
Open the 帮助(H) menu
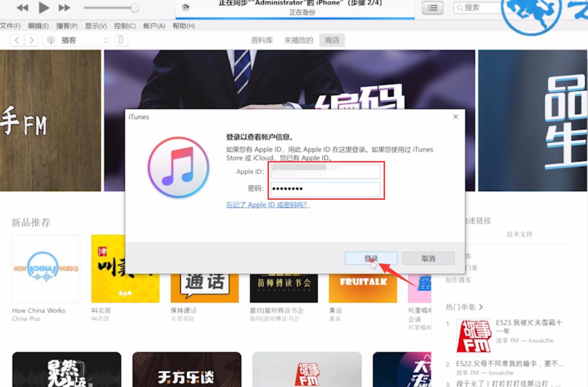pyautogui.click(x=184, y=26)
